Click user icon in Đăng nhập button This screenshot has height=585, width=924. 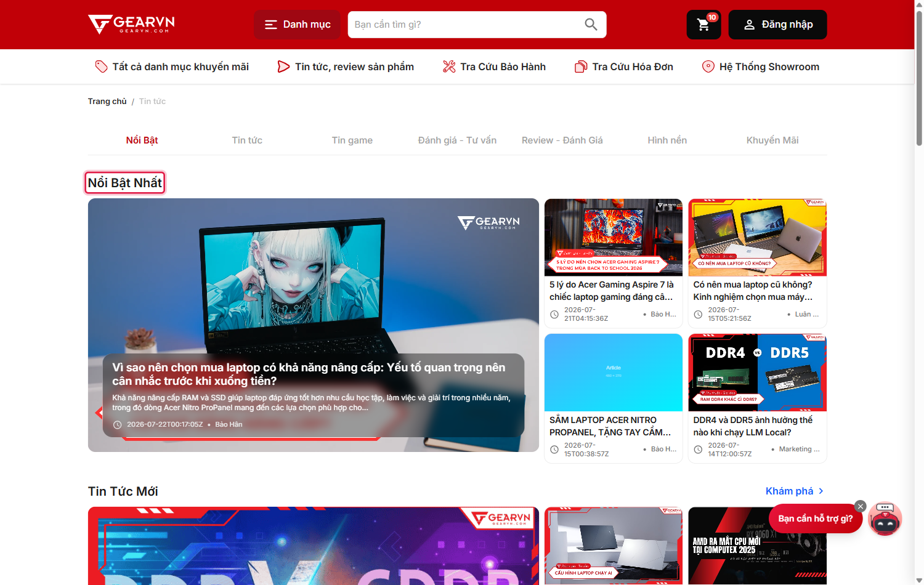[x=749, y=25]
